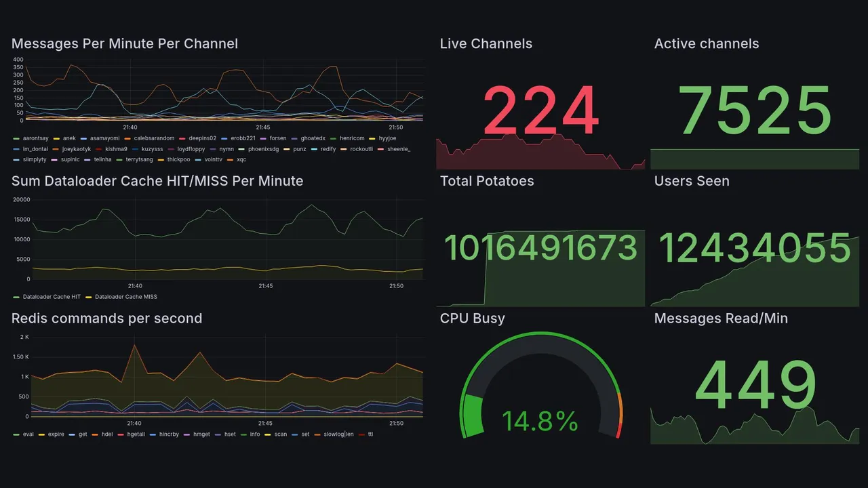Select loydfloppy in the legend
868x488 pixels.
[191, 149]
